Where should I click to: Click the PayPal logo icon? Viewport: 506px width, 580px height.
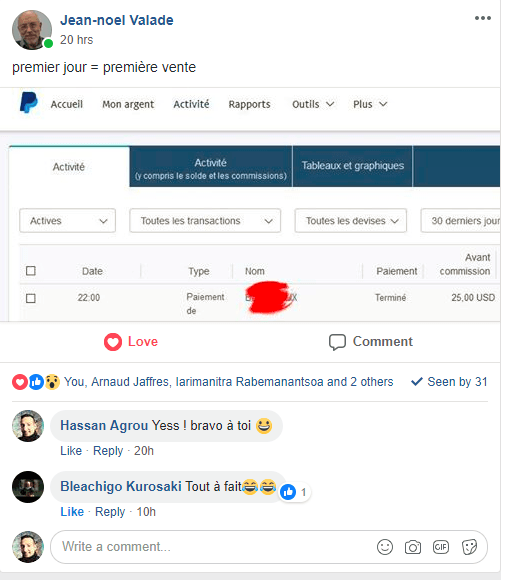[28, 102]
